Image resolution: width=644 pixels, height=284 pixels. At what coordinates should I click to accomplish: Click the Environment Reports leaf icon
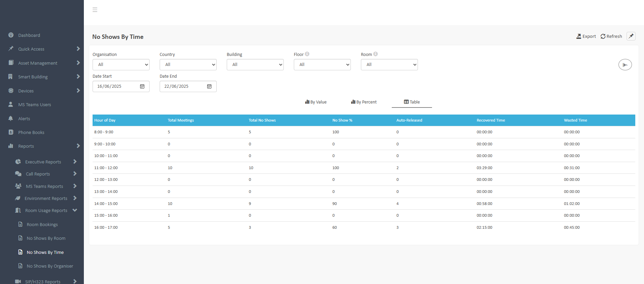click(18, 198)
